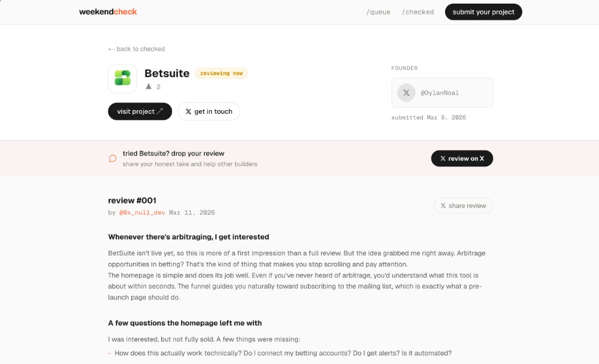Click the speech bubble review icon
Viewport: 599px width, 364px height.
tap(113, 158)
